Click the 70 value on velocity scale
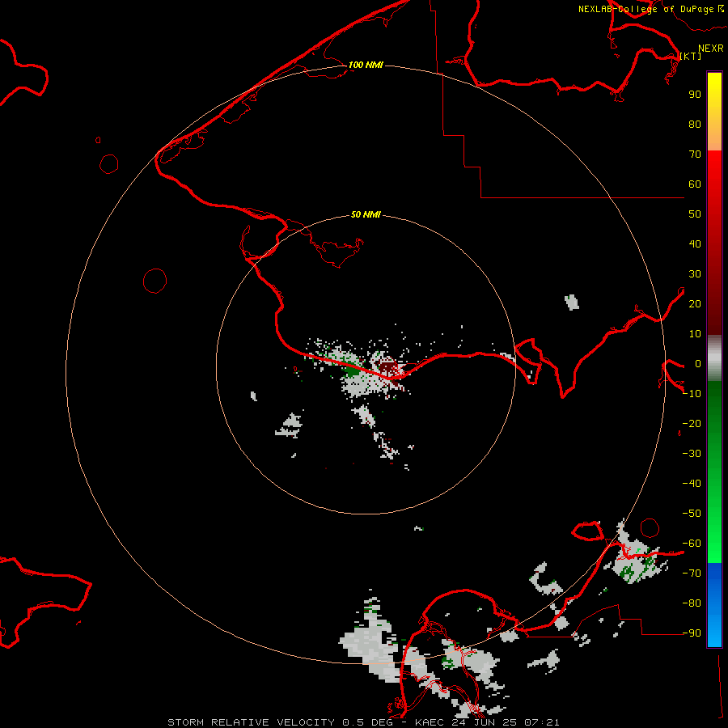Screen dimensions: 728x728 [695, 154]
